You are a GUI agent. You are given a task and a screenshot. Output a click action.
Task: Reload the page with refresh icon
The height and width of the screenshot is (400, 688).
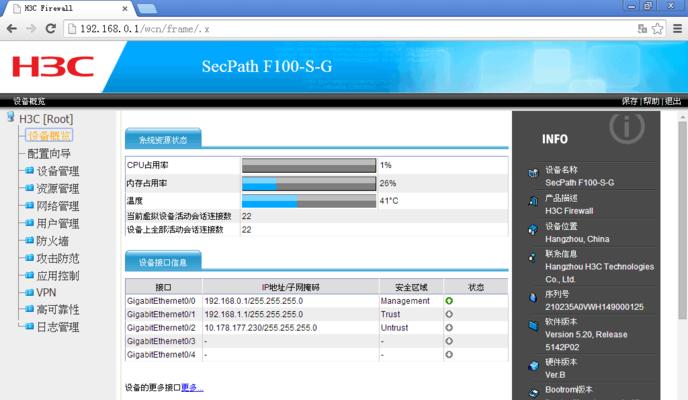[51, 29]
